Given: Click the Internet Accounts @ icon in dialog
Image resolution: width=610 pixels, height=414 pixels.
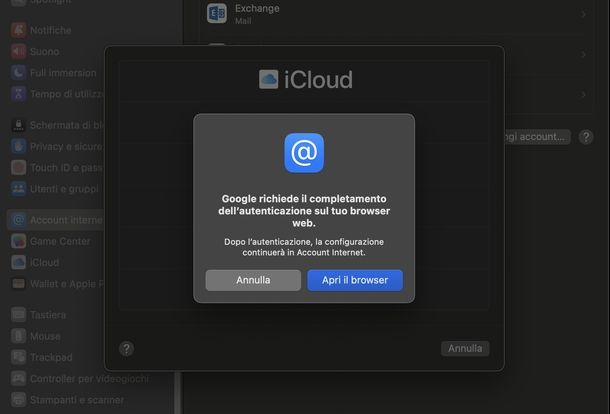Looking at the screenshot, I should click(304, 153).
